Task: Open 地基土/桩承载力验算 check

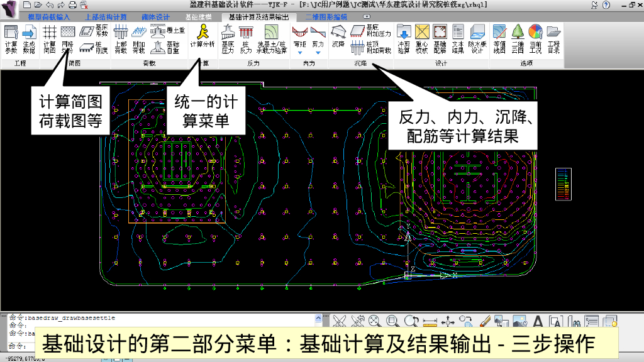Action: click(271, 40)
